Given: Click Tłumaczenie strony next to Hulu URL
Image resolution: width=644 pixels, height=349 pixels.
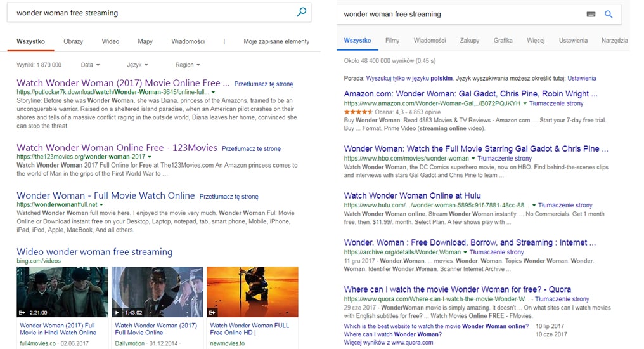Looking at the screenshot, I should (x=565, y=206).
